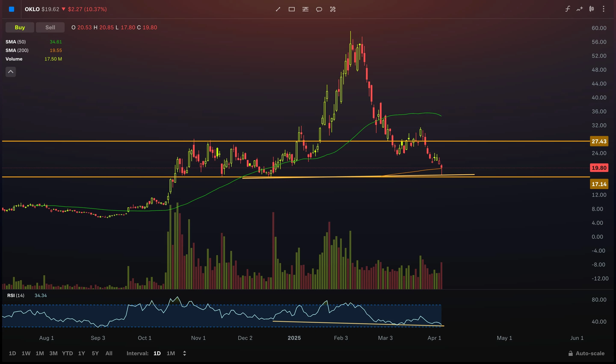The width and height of the screenshot is (616, 364).
Task: Set range to 3M
Action: click(x=53, y=353)
